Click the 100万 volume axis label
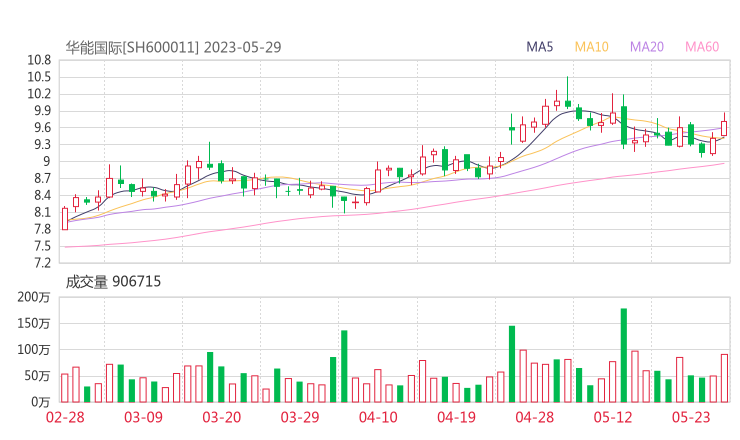Screen dimensions: 740x440 34,350
